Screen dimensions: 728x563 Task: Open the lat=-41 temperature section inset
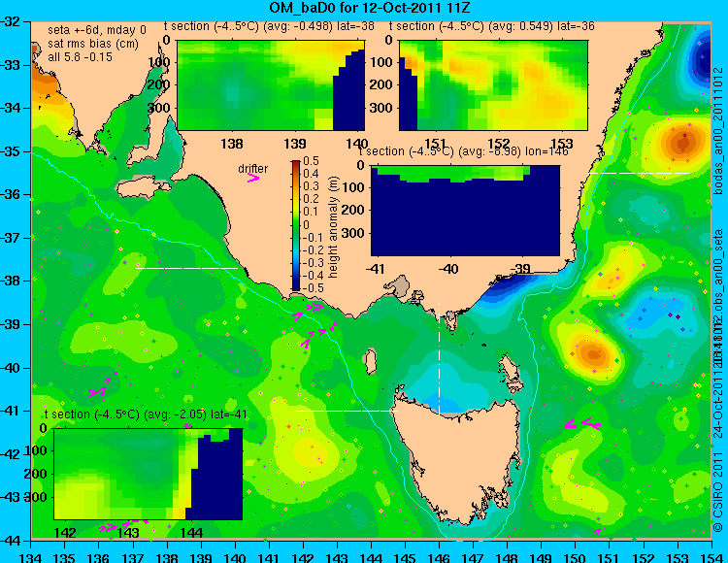(x=149, y=474)
